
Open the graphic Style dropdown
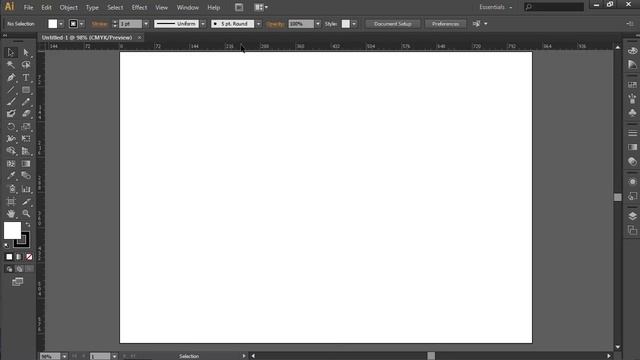pos(354,24)
